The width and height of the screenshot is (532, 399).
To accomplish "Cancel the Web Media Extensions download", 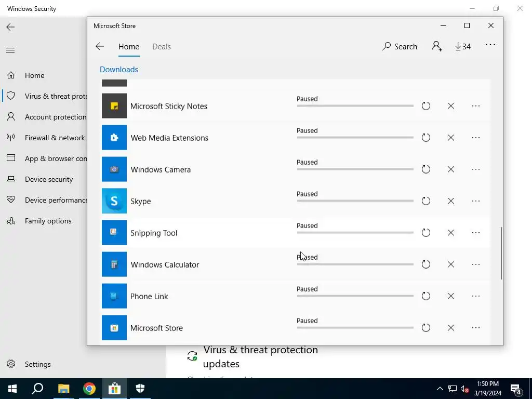I will point(451,138).
